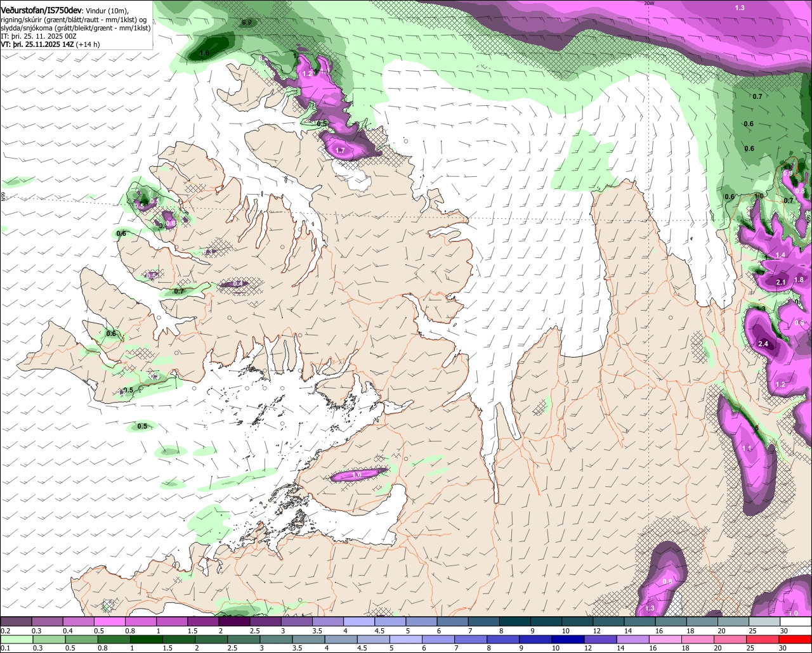Click the '0.2' label in the legend

click(x=5, y=631)
